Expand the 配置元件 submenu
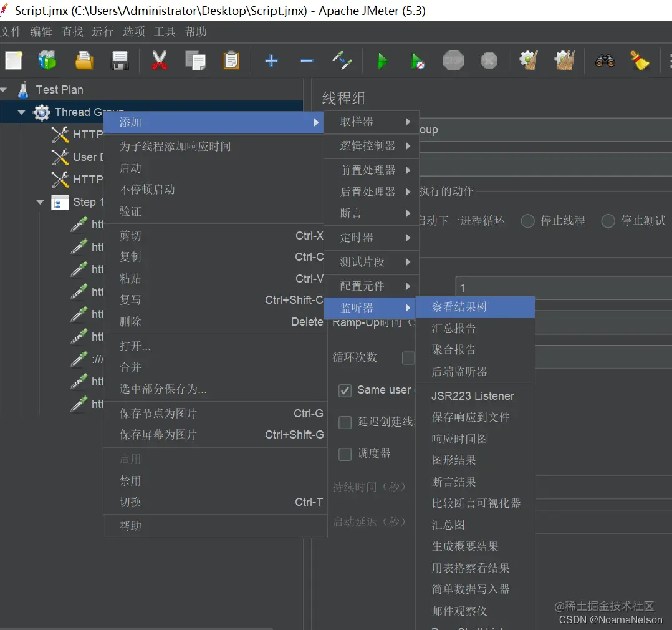 click(371, 286)
